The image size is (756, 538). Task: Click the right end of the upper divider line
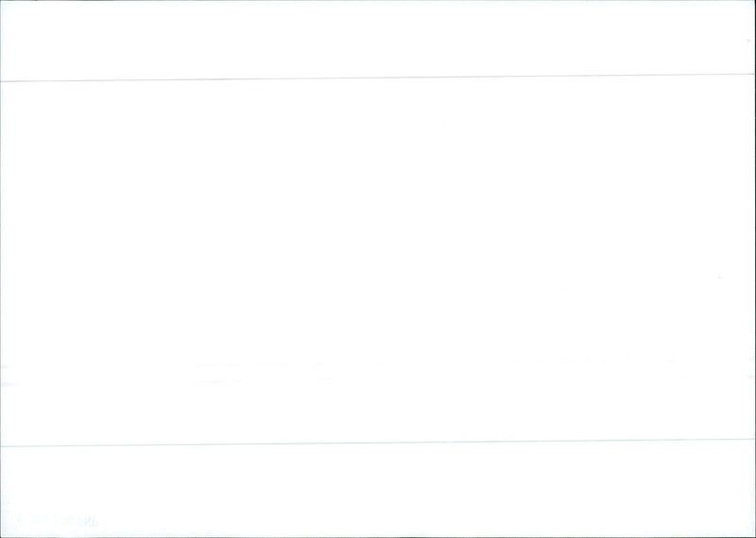(751, 76)
